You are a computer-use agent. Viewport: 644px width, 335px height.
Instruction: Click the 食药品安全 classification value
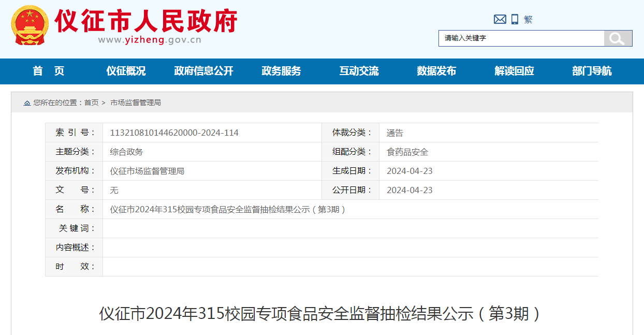click(407, 152)
